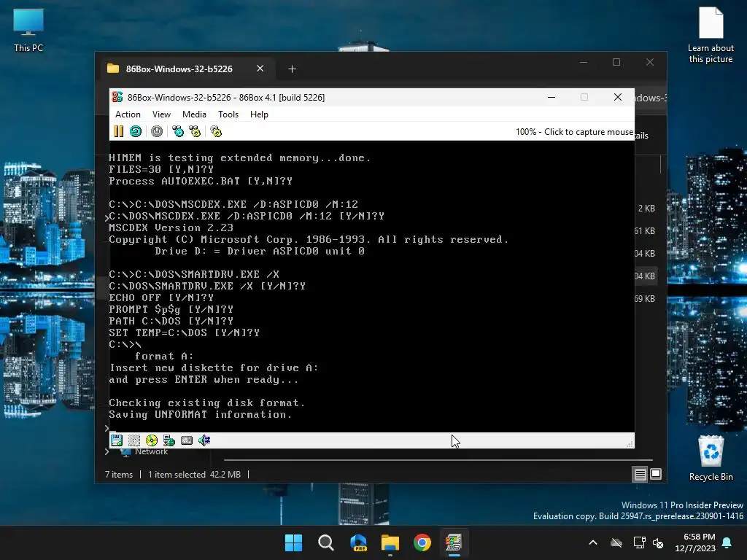Click the muted volume tray icon

click(x=658, y=542)
